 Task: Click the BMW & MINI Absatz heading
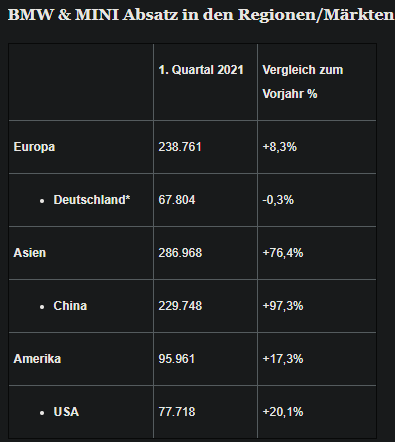click(201, 15)
